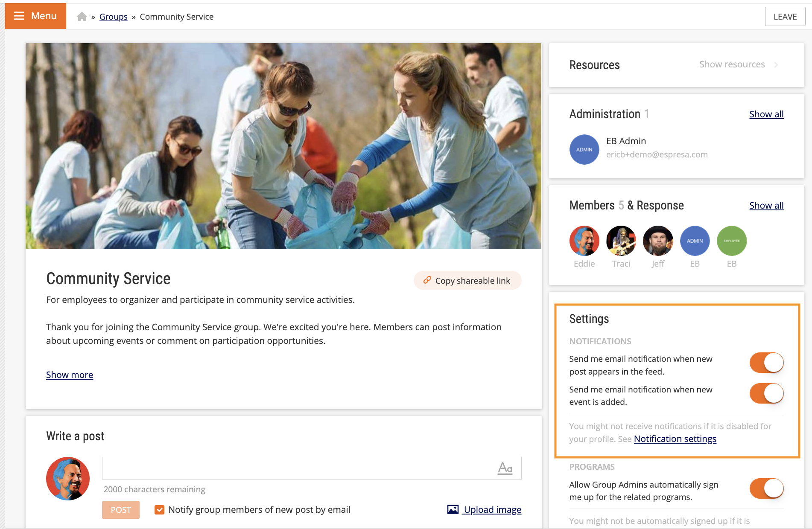
Task: Open the hamburger Menu button
Action: [35, 16]
